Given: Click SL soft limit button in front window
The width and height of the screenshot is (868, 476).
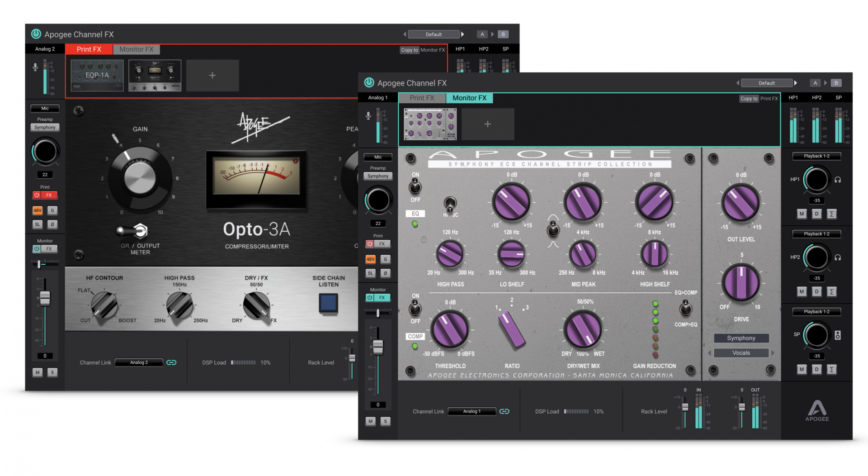Looking at the screenshot, I should coord(370,273).
